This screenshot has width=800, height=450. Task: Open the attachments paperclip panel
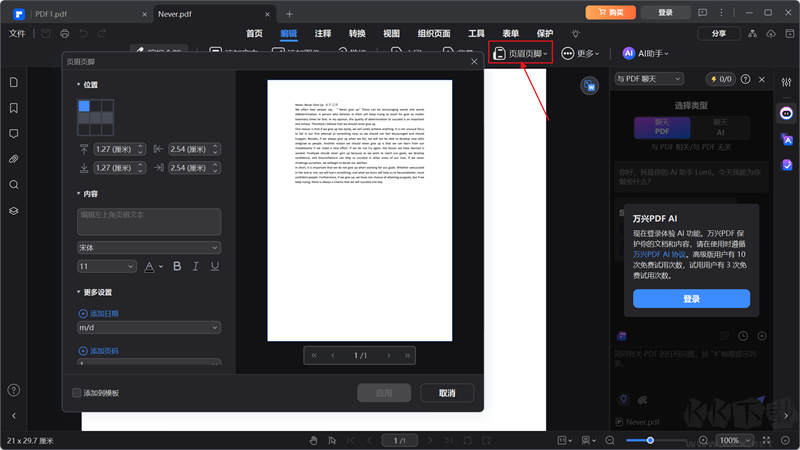(14, 159)
